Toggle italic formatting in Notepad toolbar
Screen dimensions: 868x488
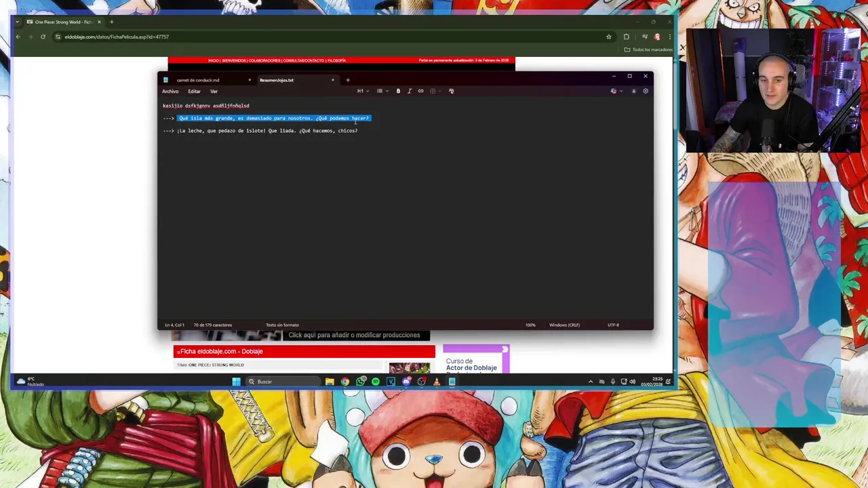point(409,91)
